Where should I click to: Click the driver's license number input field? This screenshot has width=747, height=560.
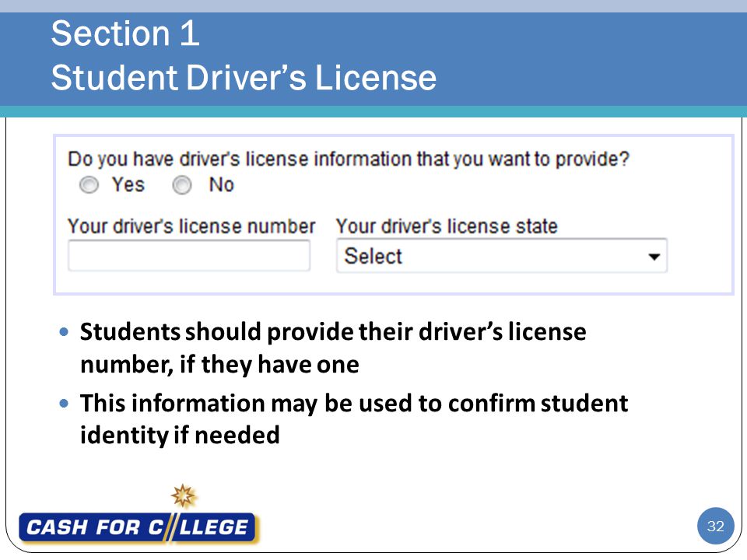pyautogui.click(x=189, y=256)
